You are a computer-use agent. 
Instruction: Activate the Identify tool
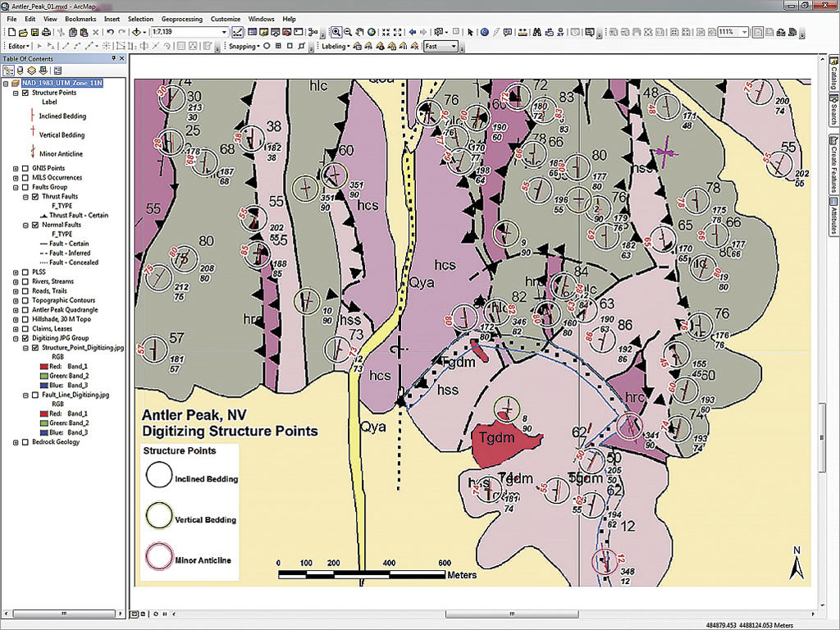tap(484, 33)
